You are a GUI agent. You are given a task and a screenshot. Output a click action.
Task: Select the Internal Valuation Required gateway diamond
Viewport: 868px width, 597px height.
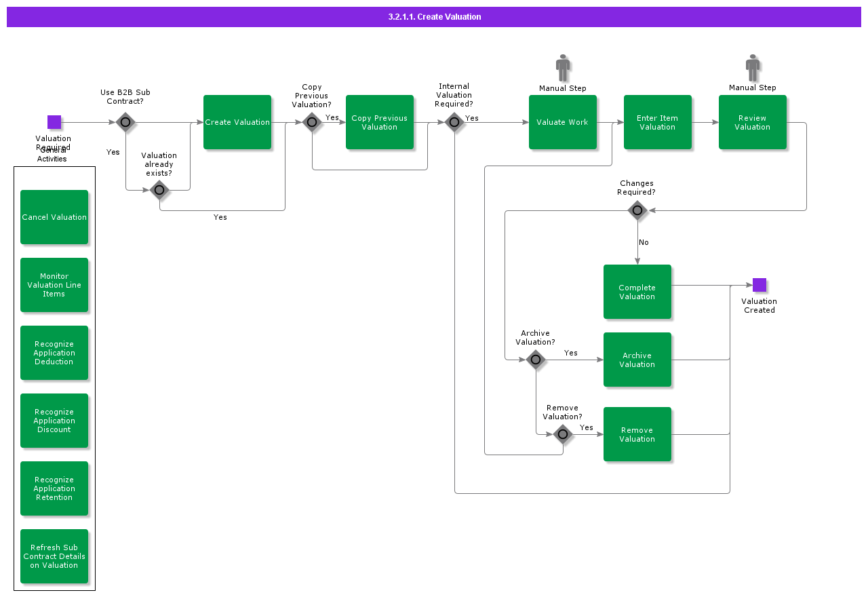(x=454, y=122)
